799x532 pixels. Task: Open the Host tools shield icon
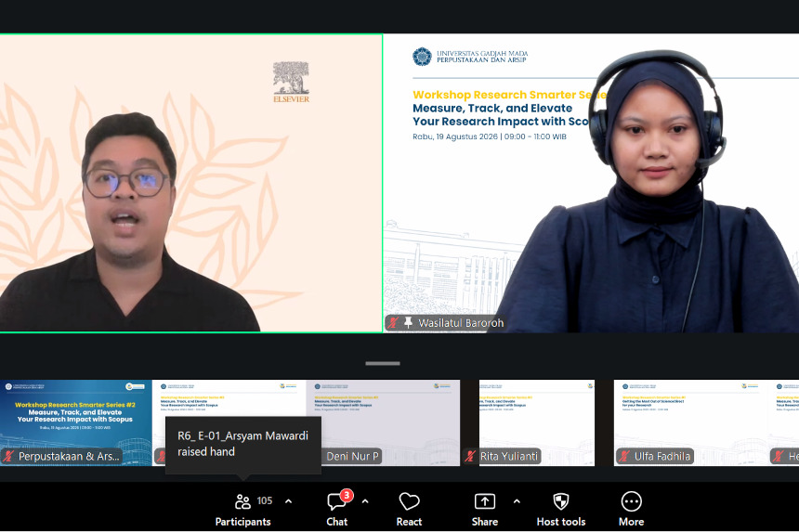pyautogui.click(x=560, y=501)
